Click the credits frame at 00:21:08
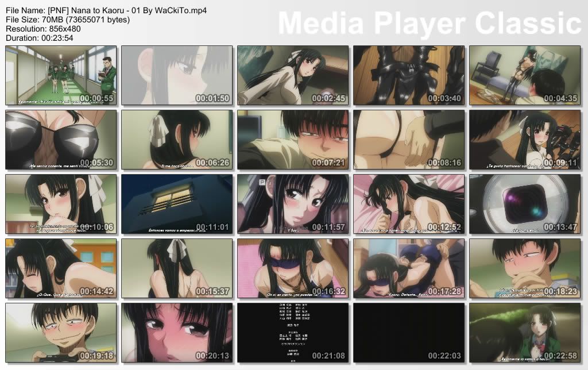Screen dimensions: 588x370 click(293, 333)
